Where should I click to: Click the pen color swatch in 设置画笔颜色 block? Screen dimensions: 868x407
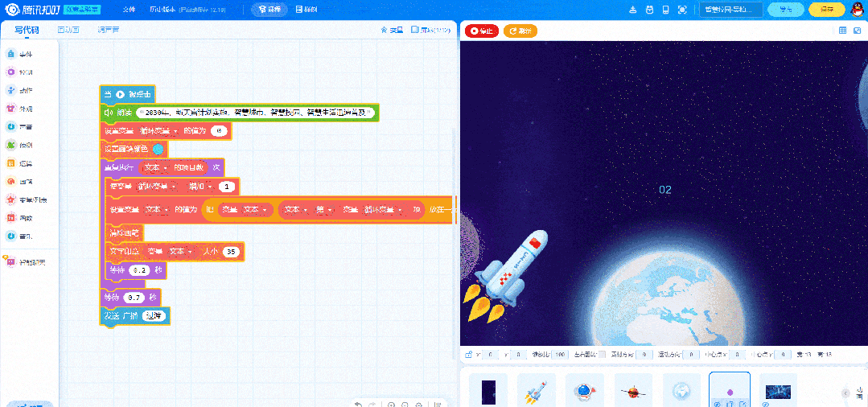pos(158,149)
